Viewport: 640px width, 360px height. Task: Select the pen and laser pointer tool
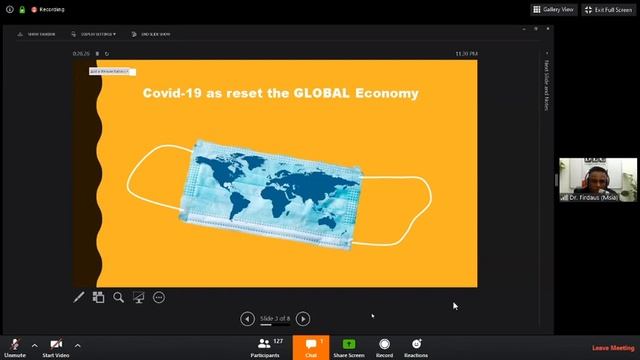(x=79, y=297)
